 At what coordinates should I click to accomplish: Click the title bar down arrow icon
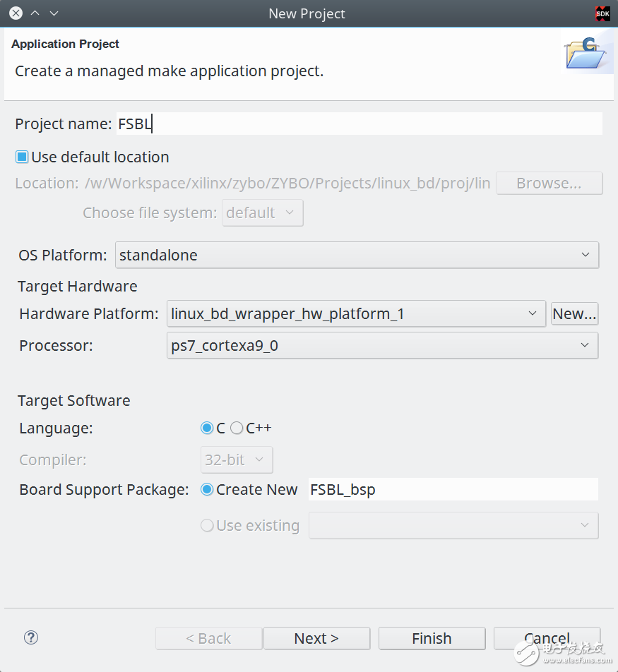pos(54,13)
